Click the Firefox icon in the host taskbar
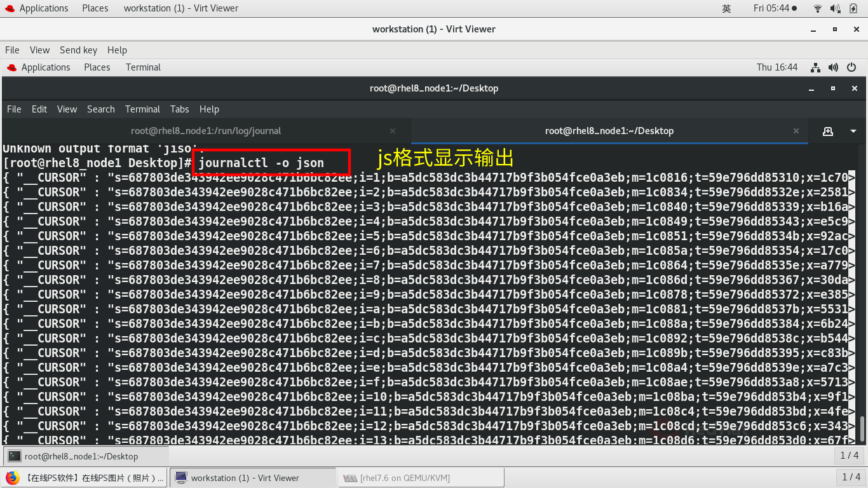 (x=12, y=478)
